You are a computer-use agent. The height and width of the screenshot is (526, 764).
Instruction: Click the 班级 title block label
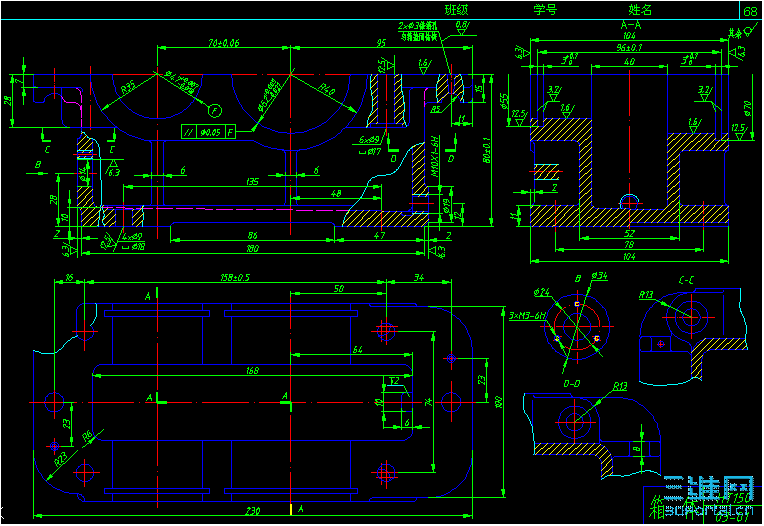click(x=456, y=9)
